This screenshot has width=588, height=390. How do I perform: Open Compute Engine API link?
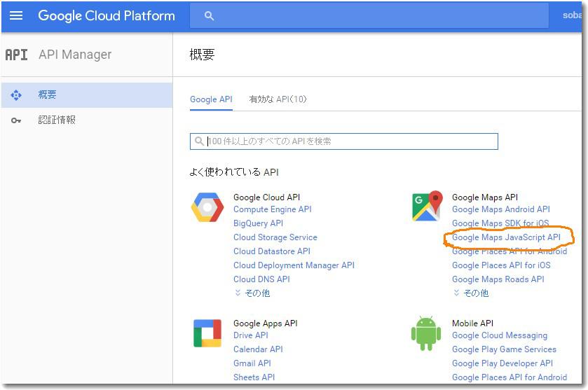272,209
